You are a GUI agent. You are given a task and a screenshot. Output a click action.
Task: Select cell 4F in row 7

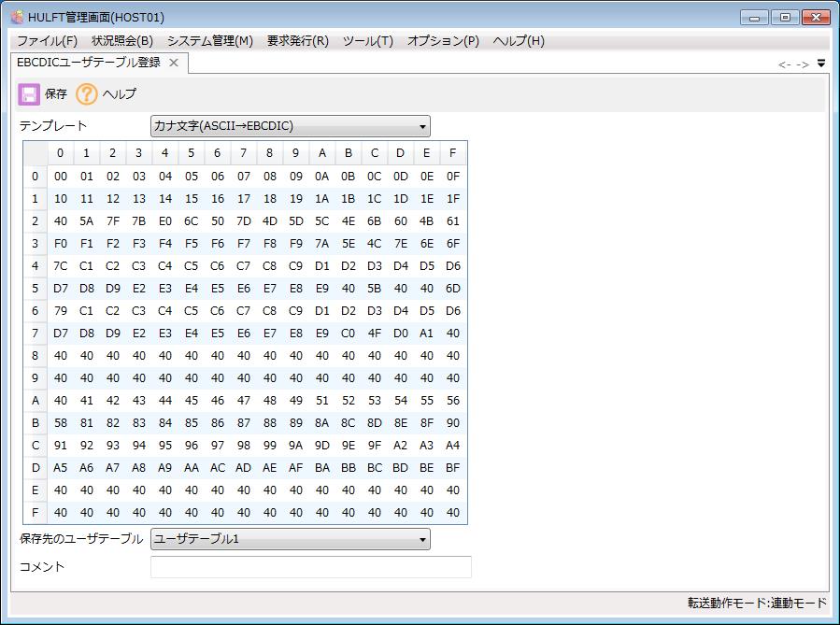pos(375,334)
